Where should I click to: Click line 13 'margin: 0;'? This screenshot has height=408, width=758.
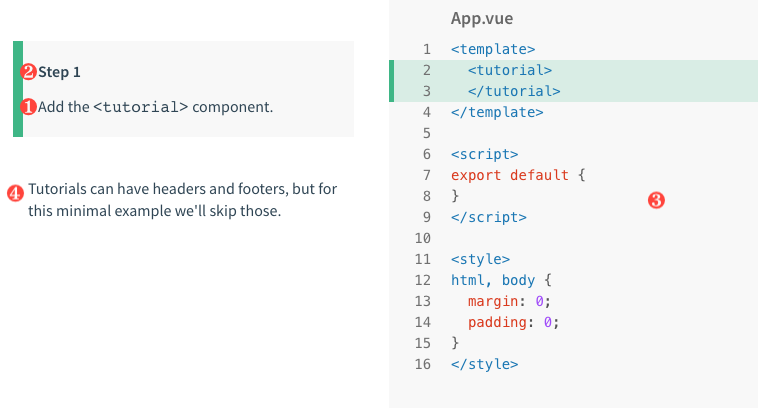510,301
